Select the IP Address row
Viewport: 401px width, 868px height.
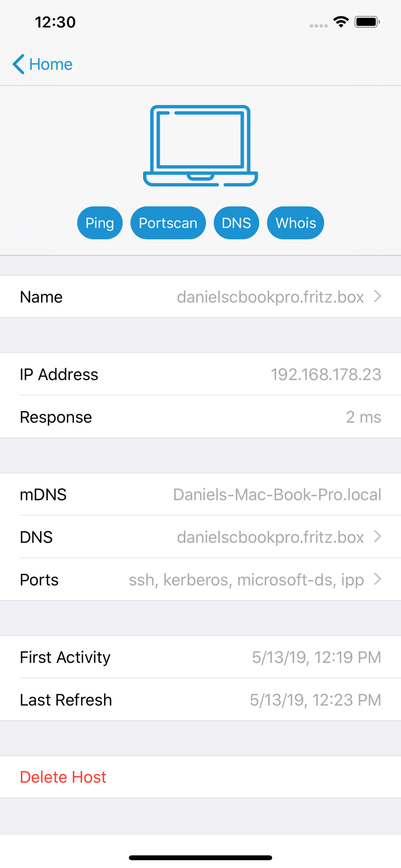click(200, 374)
